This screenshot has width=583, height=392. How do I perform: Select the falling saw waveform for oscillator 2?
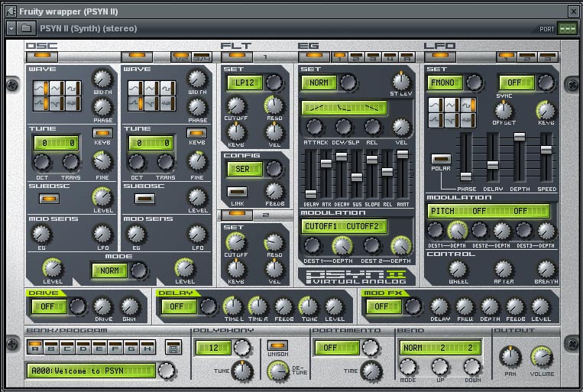click(152, 104)
